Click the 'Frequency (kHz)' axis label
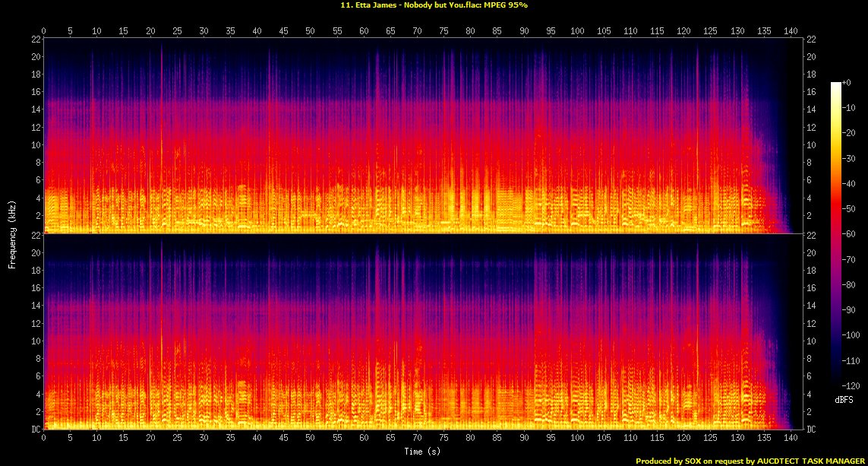The height and width of the screenshot is (466, 868). click(x=12, y=232)
